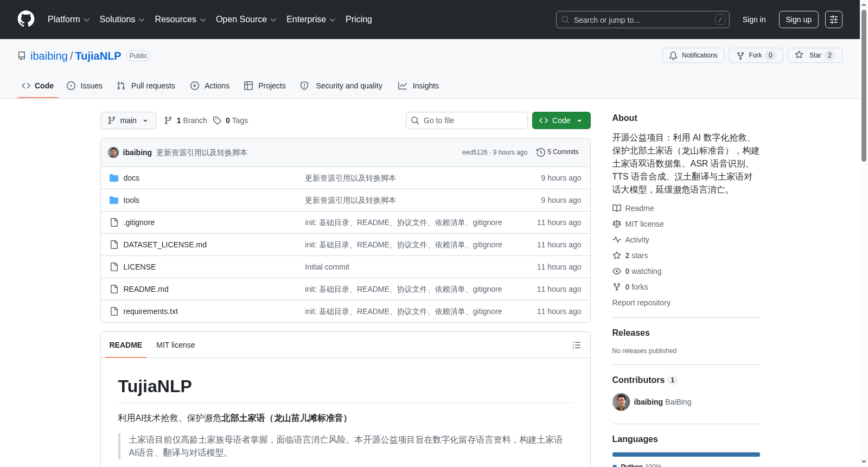Click the LICENSE file icon
This screenshot has height=467, width=868.
[x=114, y=267]
